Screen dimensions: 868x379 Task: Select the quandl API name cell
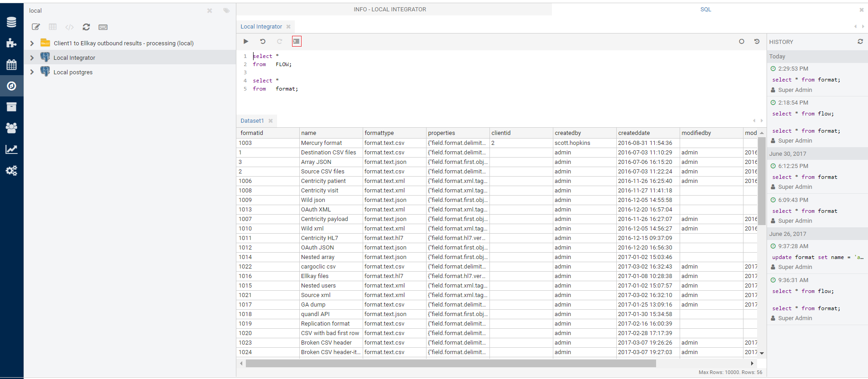click(331, 314)
